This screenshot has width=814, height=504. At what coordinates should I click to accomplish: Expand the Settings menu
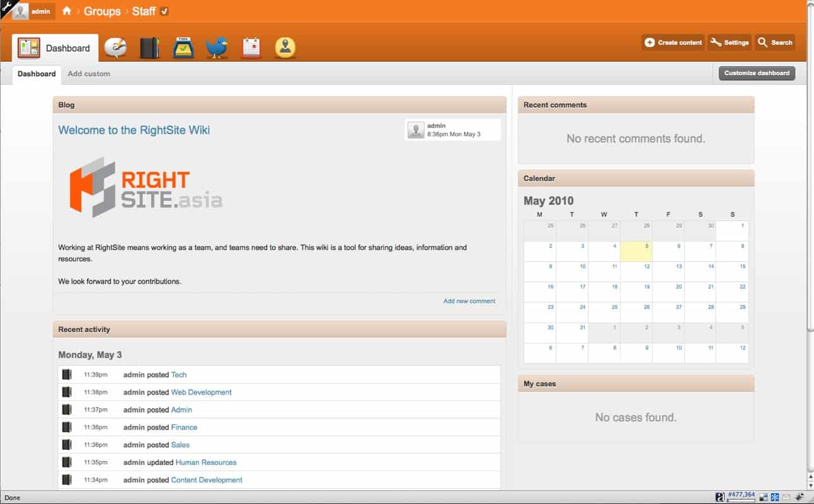[x=730, y=42]
